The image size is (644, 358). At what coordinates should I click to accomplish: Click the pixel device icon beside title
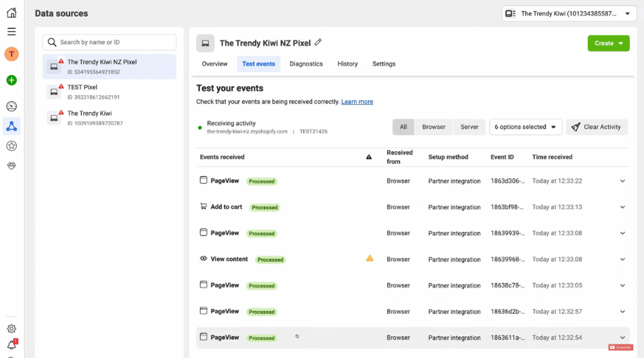(205, 43)
